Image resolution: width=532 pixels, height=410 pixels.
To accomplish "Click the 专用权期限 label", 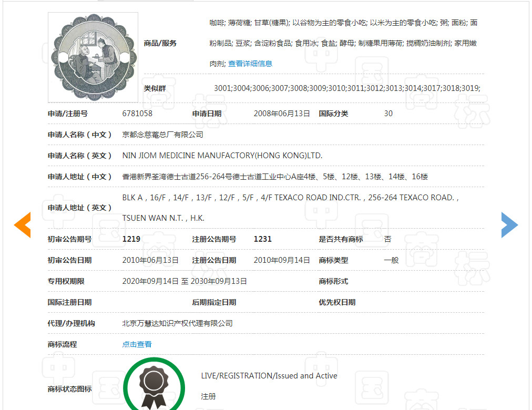I will (x=66, y=281).
